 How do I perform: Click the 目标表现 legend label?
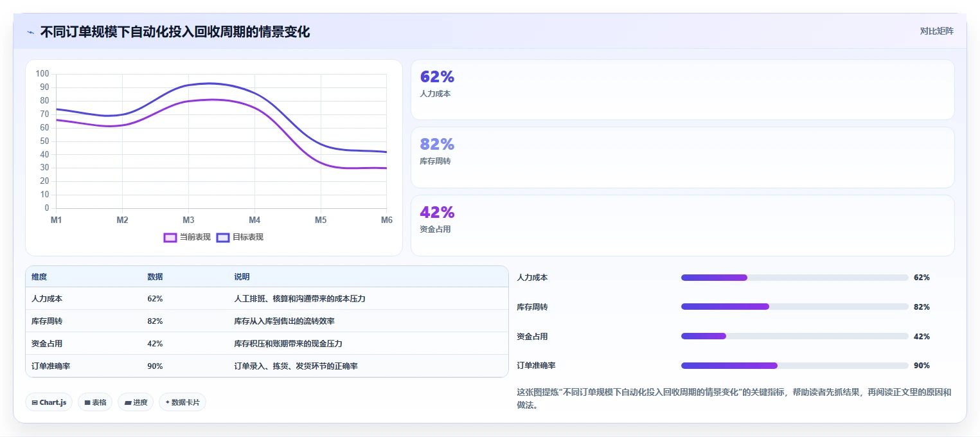coord(248,237)
